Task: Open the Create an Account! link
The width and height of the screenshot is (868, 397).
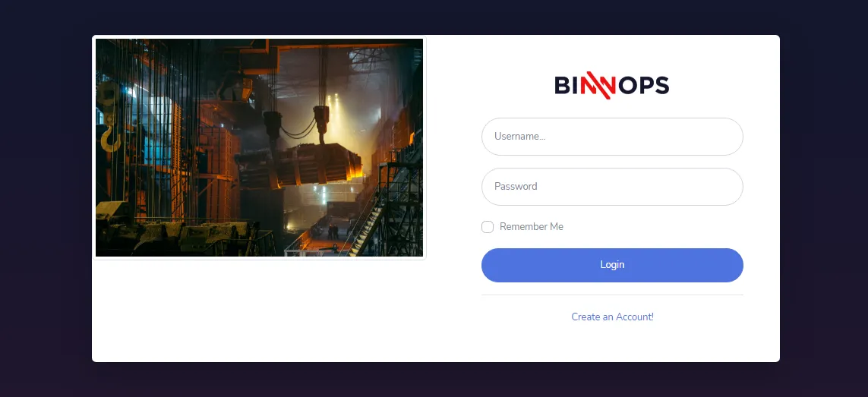Action: 612,317
